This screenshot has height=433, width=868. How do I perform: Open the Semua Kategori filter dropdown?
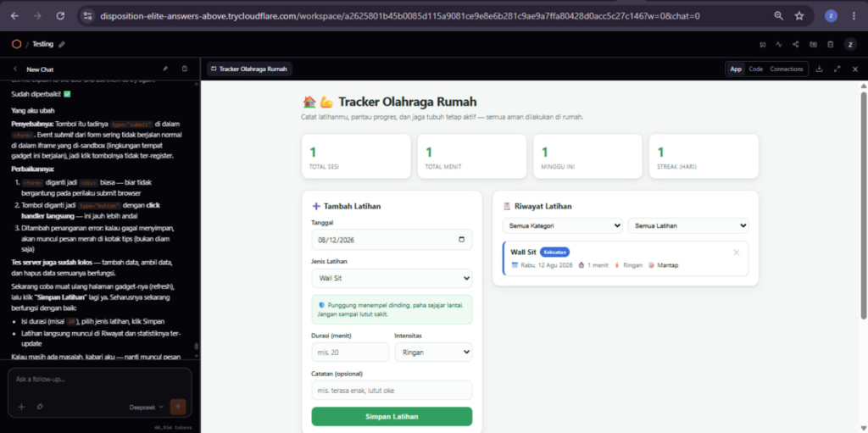click(563, 226)
